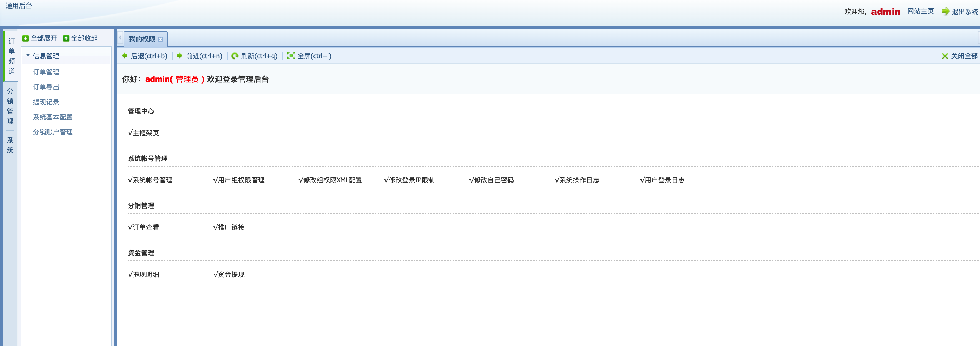Viewport: 980px width, 346px height.
Task: Click 全部展开 to expand all menus
Action: 44,38
